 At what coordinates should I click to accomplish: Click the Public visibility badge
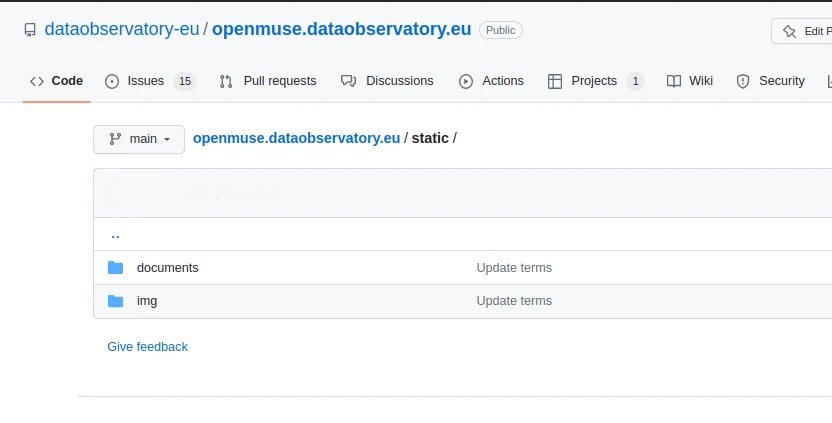tap(500, 30)
